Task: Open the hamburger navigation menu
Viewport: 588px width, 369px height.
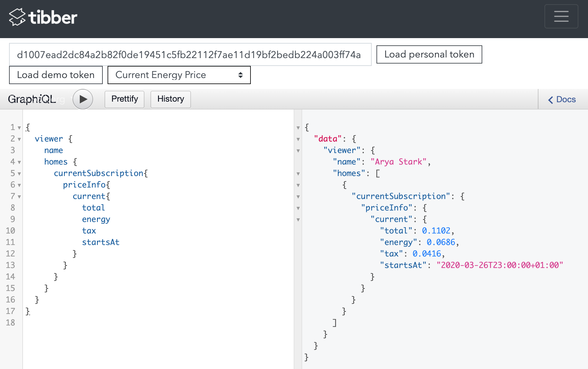Action: pyautogui.click(x=561, y=16)
